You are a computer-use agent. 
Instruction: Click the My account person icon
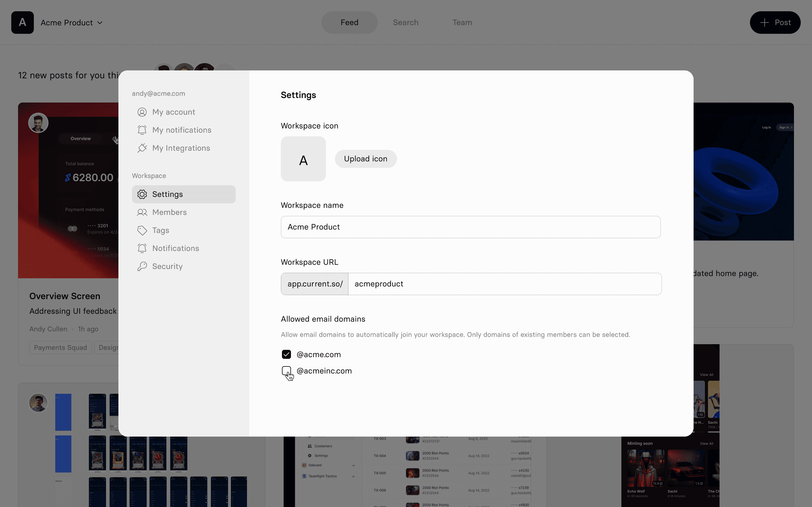click(x=142, y=112)
